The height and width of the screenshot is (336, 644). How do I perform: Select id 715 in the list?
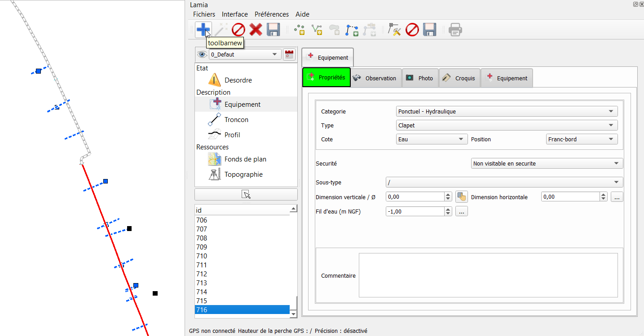point(243,301)
